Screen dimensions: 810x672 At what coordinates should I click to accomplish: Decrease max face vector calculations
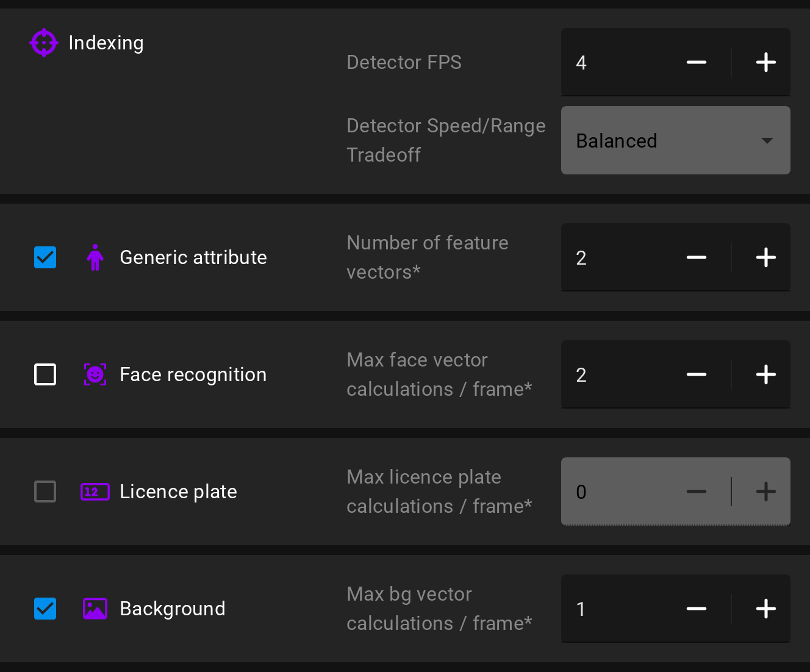(x=697, y=374)
